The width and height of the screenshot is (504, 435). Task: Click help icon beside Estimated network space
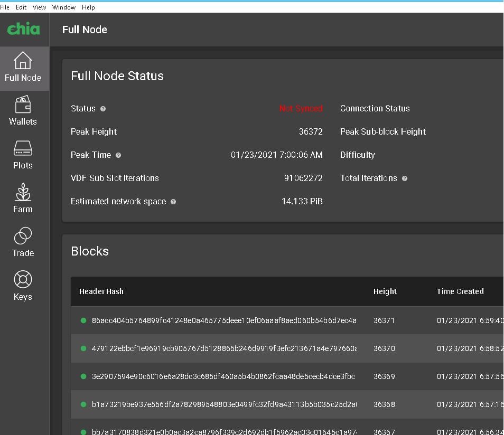[173, 202]
